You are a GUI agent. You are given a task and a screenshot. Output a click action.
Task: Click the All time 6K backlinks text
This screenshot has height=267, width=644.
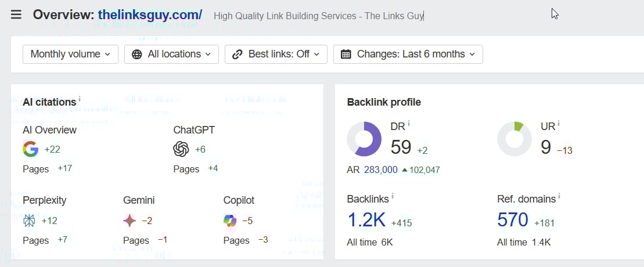tap(370, 243)
